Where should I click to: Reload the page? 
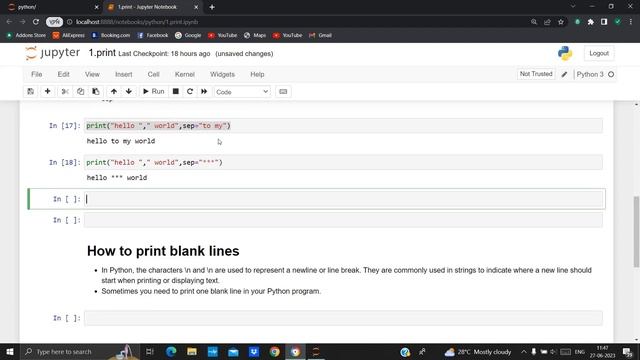[36, 22]
